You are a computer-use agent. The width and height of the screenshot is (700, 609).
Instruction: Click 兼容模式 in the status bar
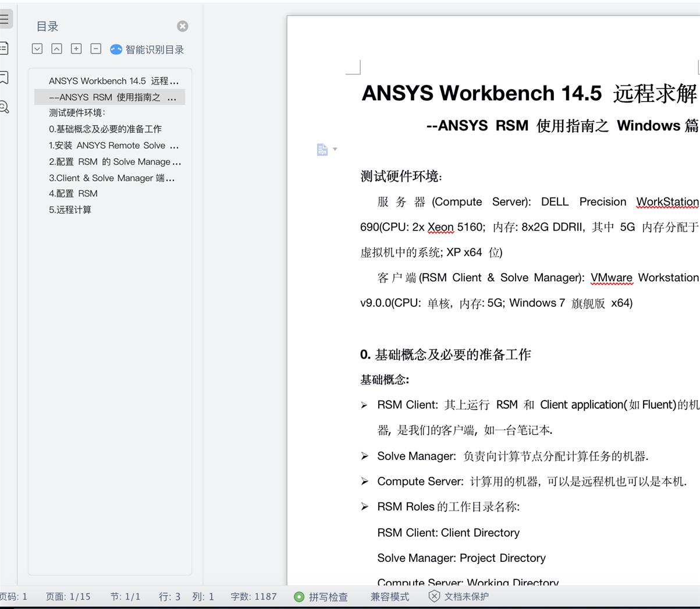[389, 597]
